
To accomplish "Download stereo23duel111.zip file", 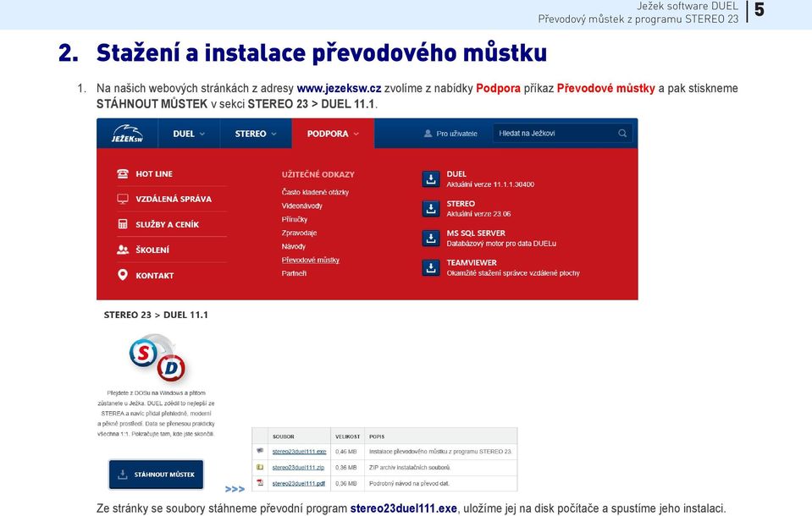I will 298,467.
